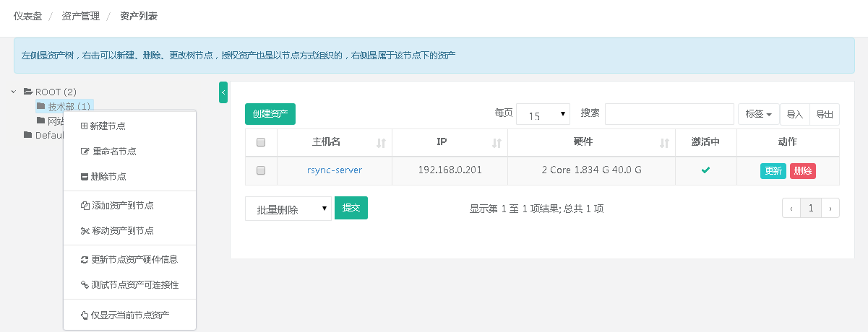Sort by the IP column sort arrows
Image resolution: width=868 pixels, height=332 pixels.
[497, 143]
